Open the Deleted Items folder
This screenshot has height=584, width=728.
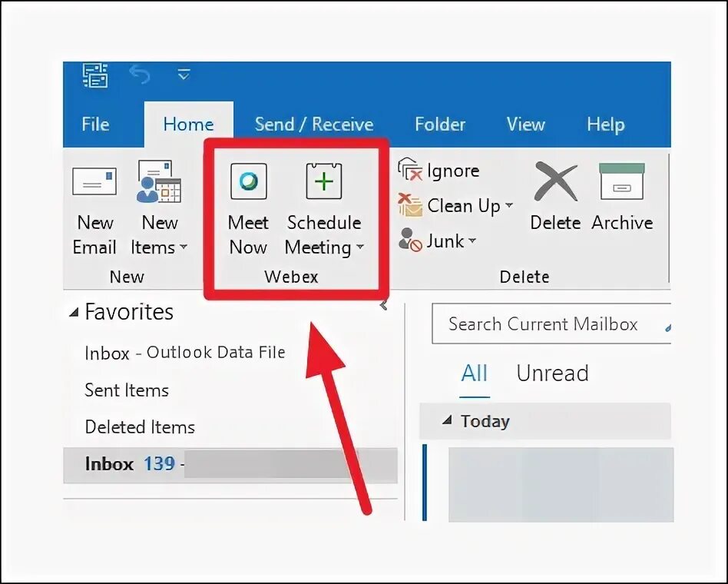point(140,426)
